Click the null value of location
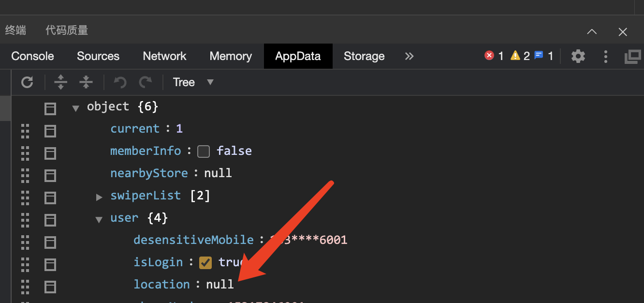This screenshot has width=644, height=303. tap(220, 285)
